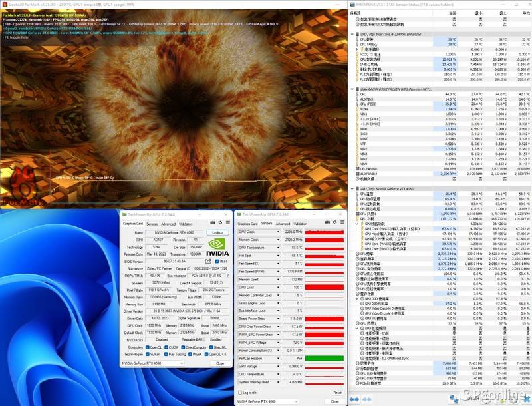The width and height of the screenshot is (532, 406).
Task: Click the Name field showing NVIDIA GeForce RTX 4060
Action: coord(175,233)
